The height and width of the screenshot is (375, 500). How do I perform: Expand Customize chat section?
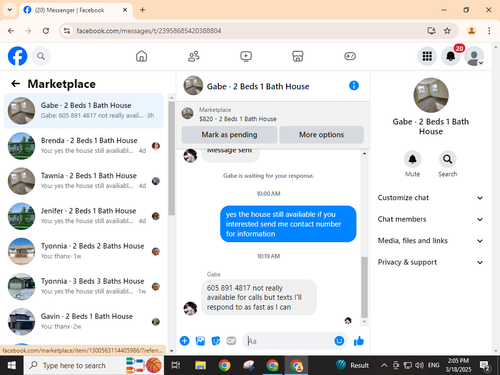430,198
